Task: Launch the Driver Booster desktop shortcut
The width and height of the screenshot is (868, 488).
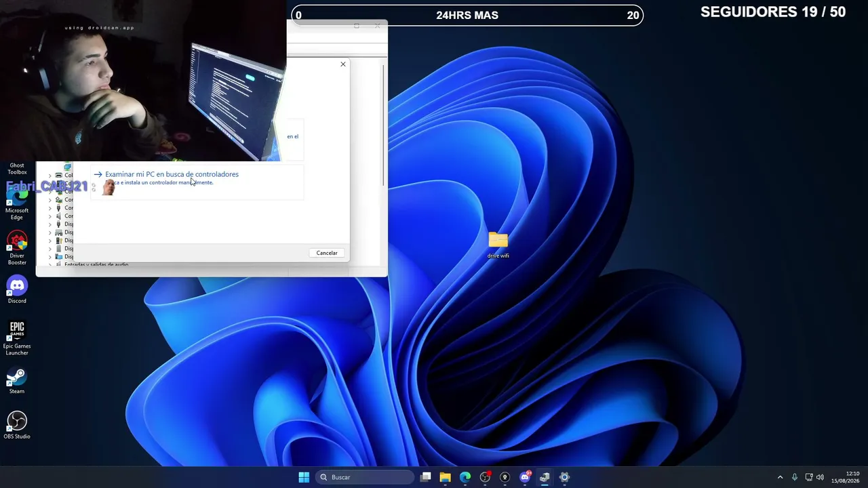Action: point(17,248)
